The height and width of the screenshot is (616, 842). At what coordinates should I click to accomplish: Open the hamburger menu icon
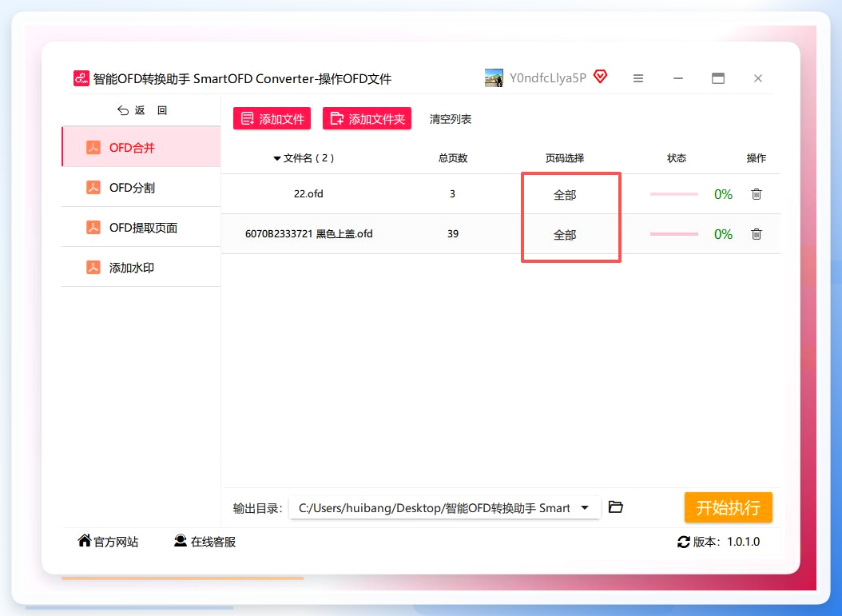(638, 78)
